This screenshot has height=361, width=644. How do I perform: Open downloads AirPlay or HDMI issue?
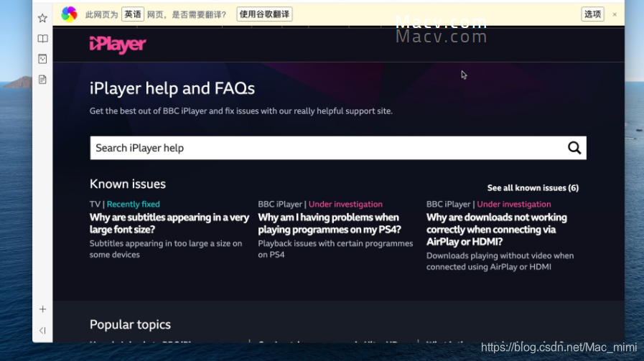pos(497,230)
